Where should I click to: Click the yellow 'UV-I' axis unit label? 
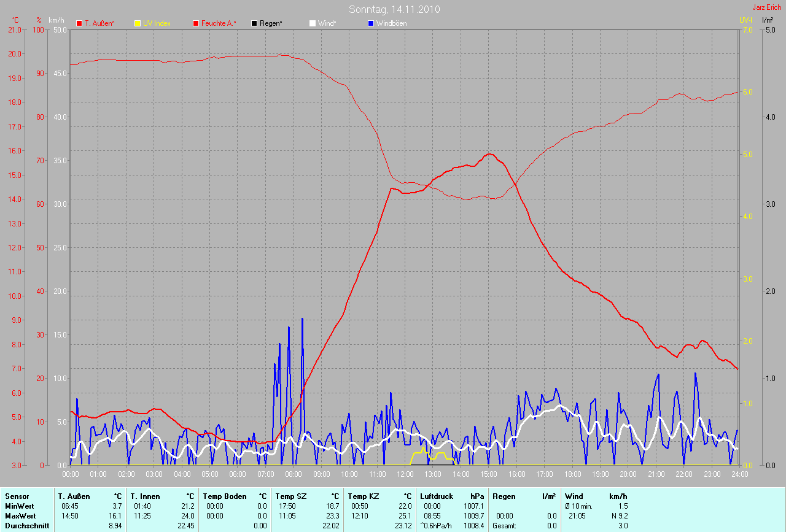746,20
